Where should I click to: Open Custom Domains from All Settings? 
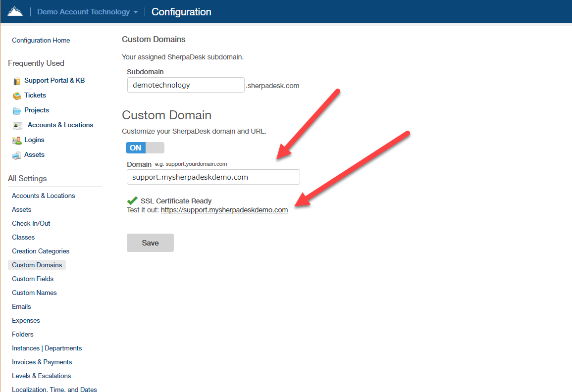[37, 265]
